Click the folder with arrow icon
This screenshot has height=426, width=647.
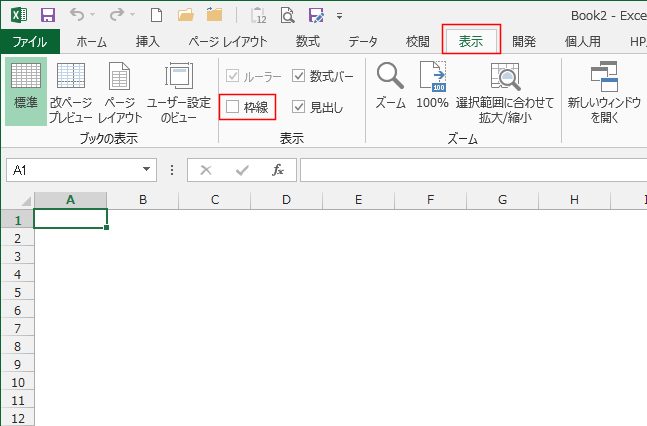(215, 15)
